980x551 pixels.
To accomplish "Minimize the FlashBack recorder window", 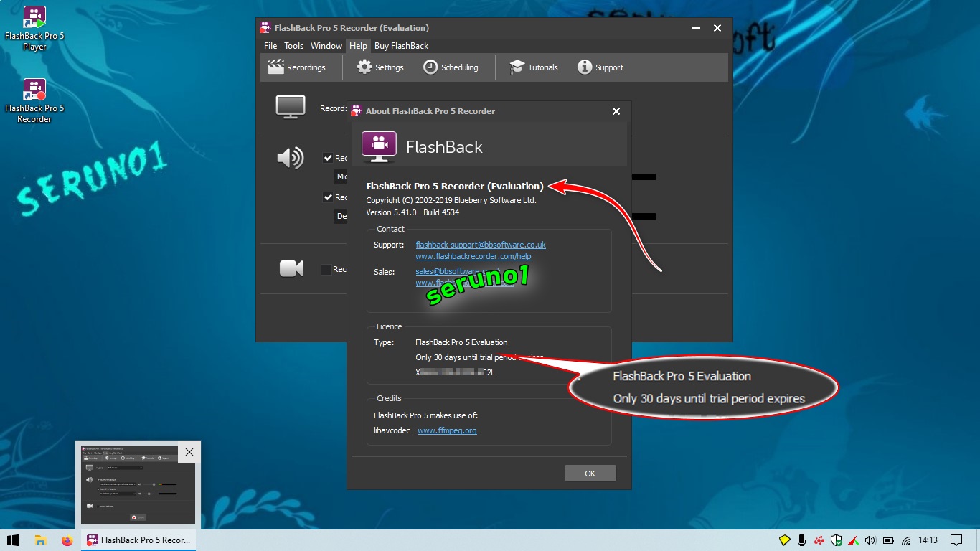I will 696,28.
